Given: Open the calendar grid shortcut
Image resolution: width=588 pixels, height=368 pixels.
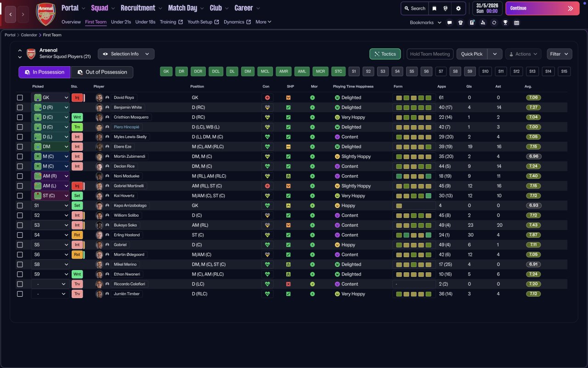Looking at the screenshot, I should point(516,23).
